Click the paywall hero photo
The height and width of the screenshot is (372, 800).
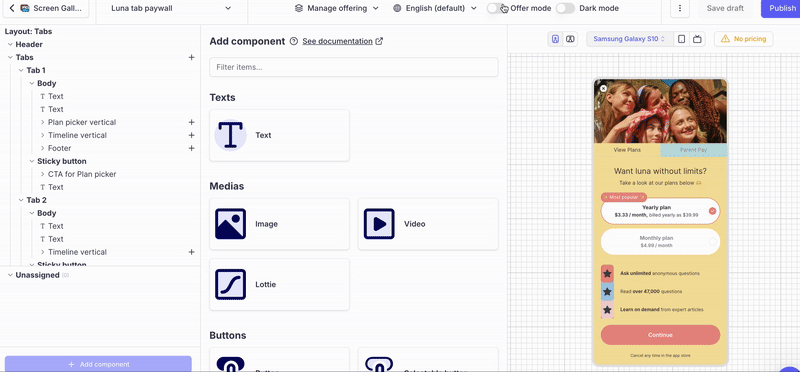tap(661, 111)
